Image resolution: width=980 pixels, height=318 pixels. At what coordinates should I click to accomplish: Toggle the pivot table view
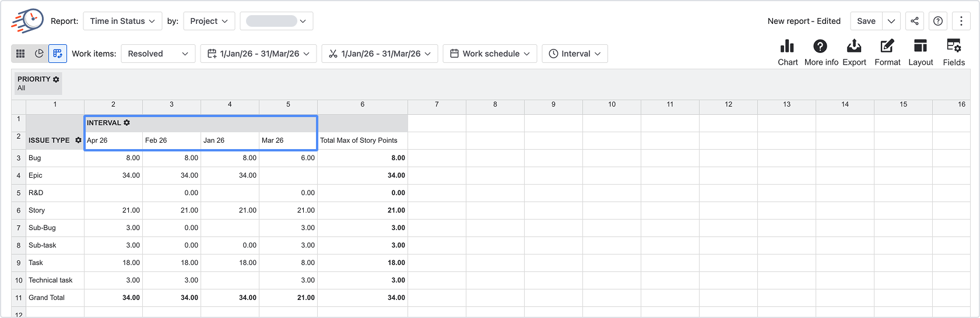click(58, 54)
